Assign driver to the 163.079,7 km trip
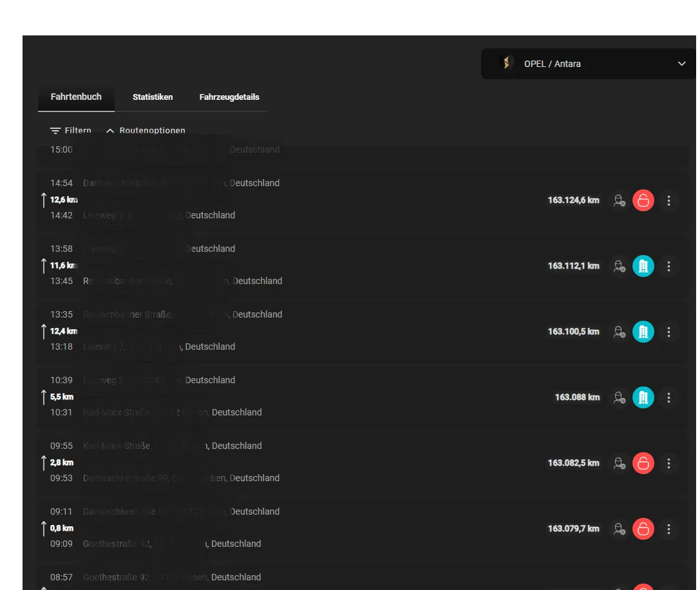This screenshot has width=700, height=590. click(x=620, y=529)
